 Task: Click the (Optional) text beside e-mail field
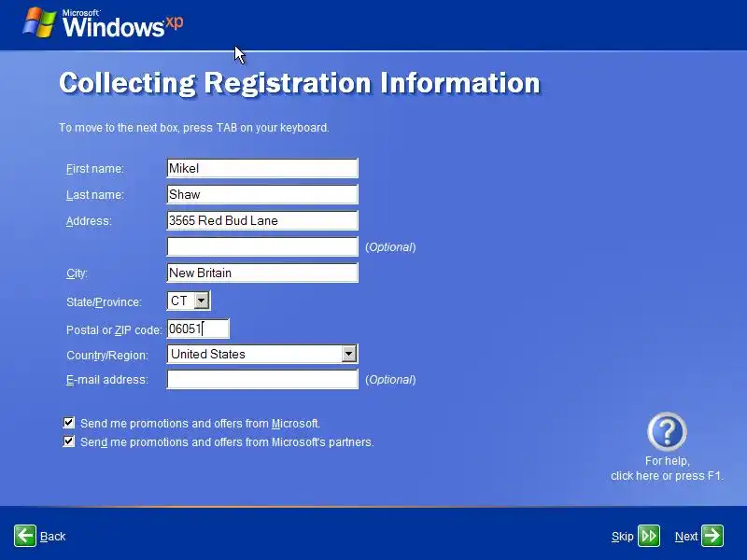390,380
